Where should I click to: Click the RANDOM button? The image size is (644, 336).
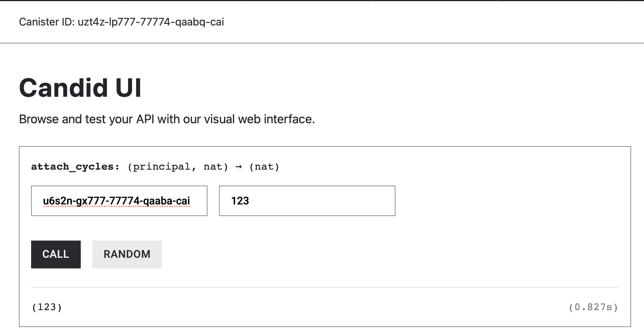[127, 254]
